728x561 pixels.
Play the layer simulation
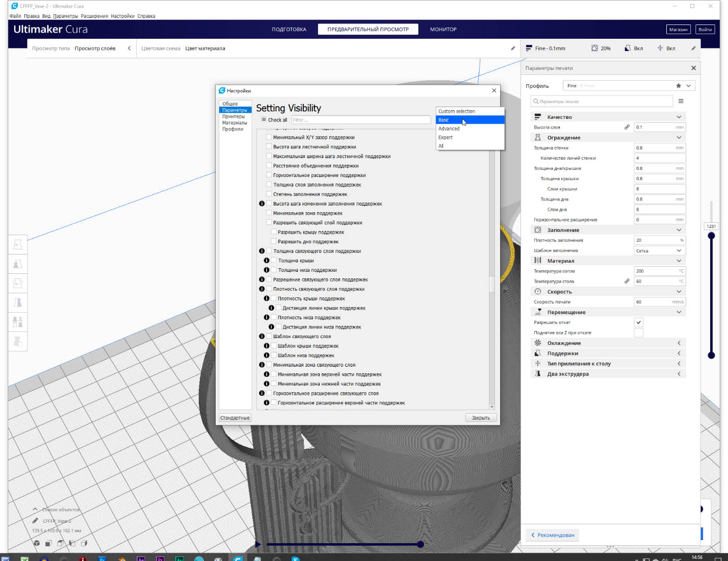pyautogui.click(x=258, y=544)
